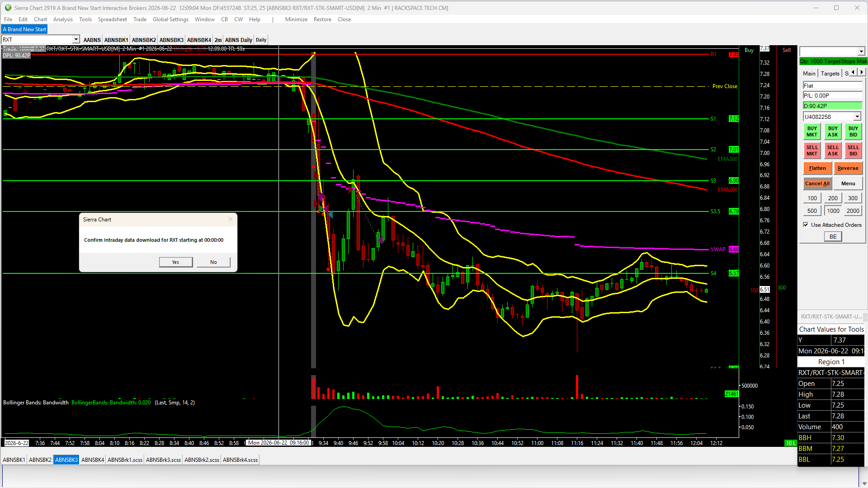Select the ABNSBrk2.scss bottom tab
The width and height of the screenshot is (868, 488).
point(202,460)
